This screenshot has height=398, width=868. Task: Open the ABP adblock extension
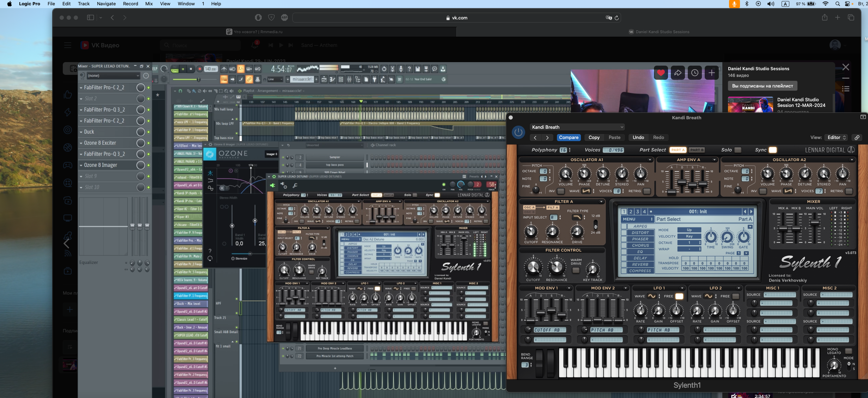284,18
